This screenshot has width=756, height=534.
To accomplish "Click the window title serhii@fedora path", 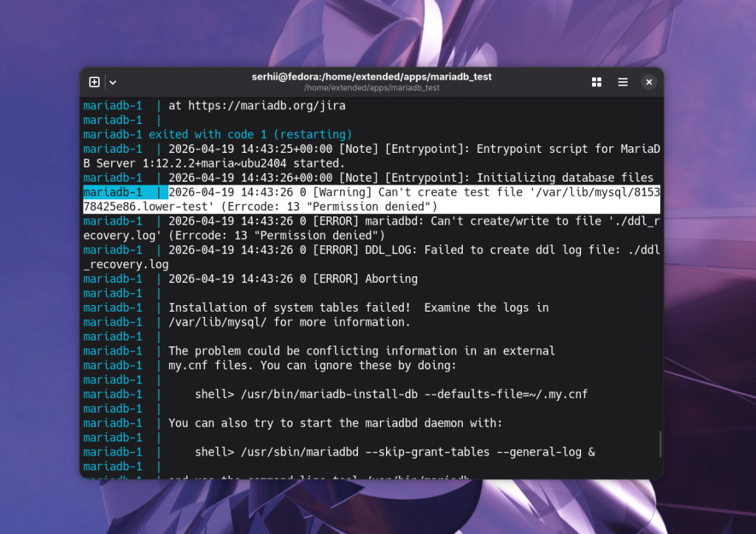I will pos(372,77).
